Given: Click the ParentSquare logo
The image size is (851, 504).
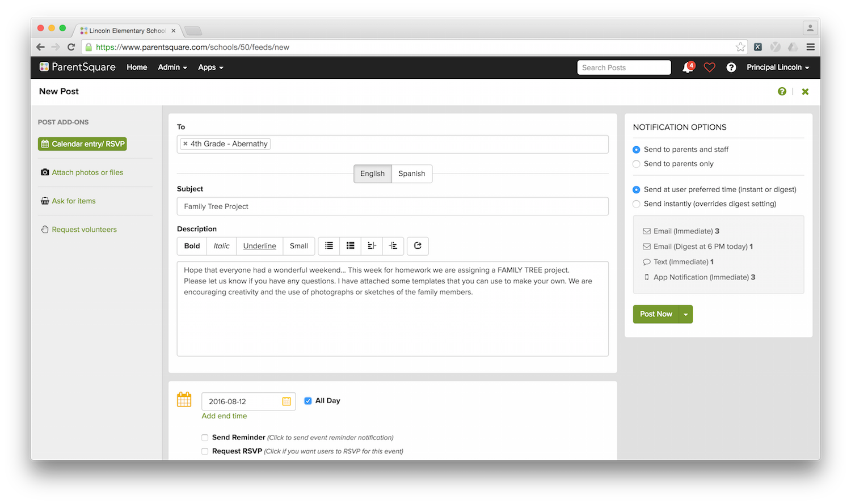Looking at the screenshot, I should tap(77, 67).
